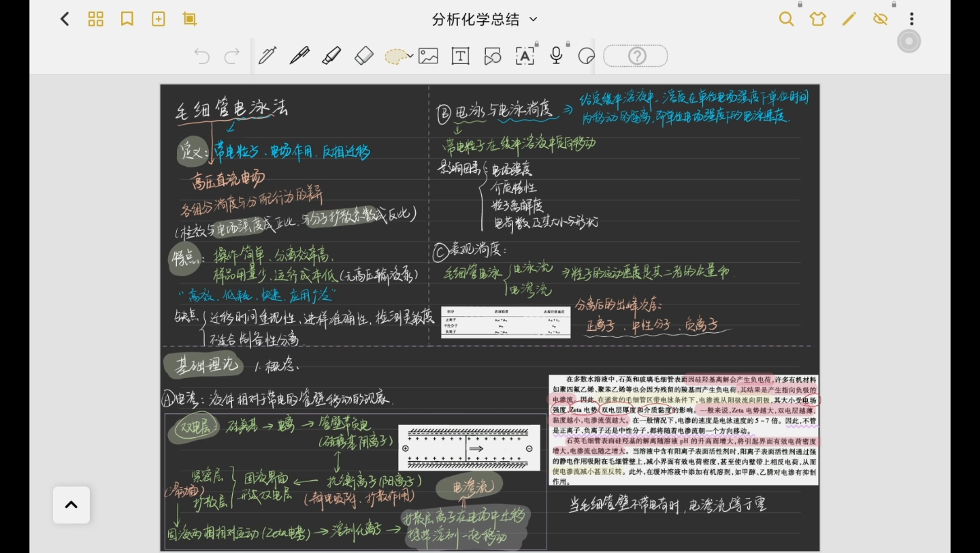Select the text box tool

pos(461,56)
